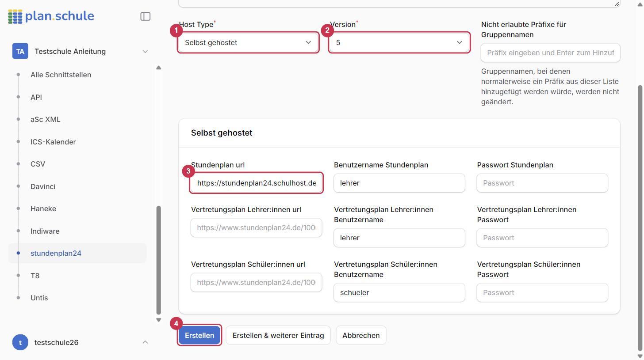Click the textarea resize handle at top
The width and height of the screenshot is (644, 360).
click(x=617, y=4)
